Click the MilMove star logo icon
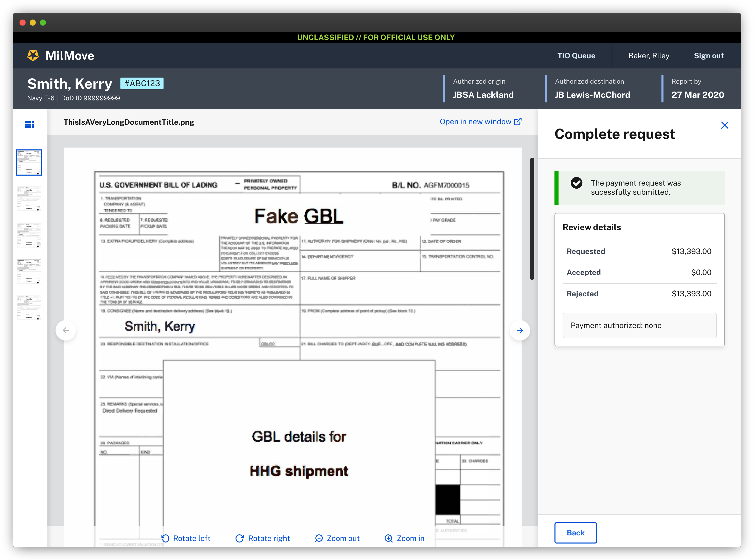Image resolution: width=754 pixels, height=560 pixels. (33, 56)
